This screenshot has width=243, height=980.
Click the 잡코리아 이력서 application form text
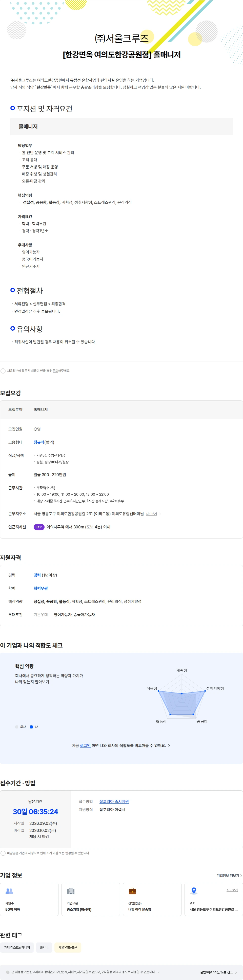pos(112,810)
